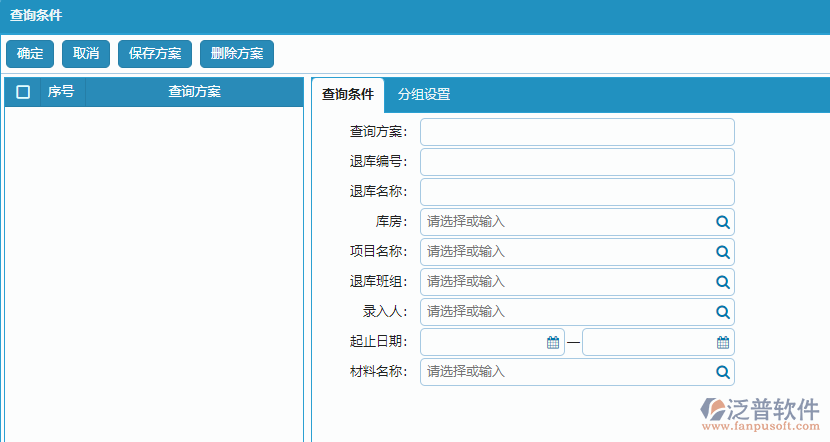Expand the 材料名称 selection combo box
This screenshot has width=830, height=442.
(x=565, y=372)
